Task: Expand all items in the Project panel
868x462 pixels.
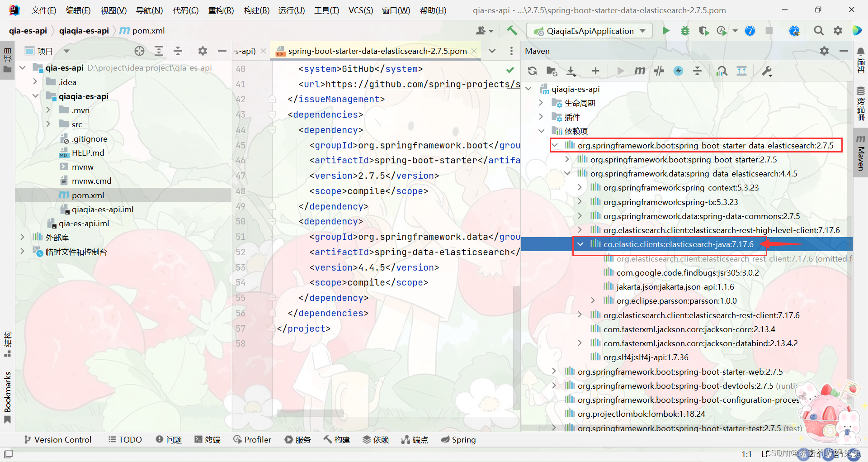Action: click(159, 51)
